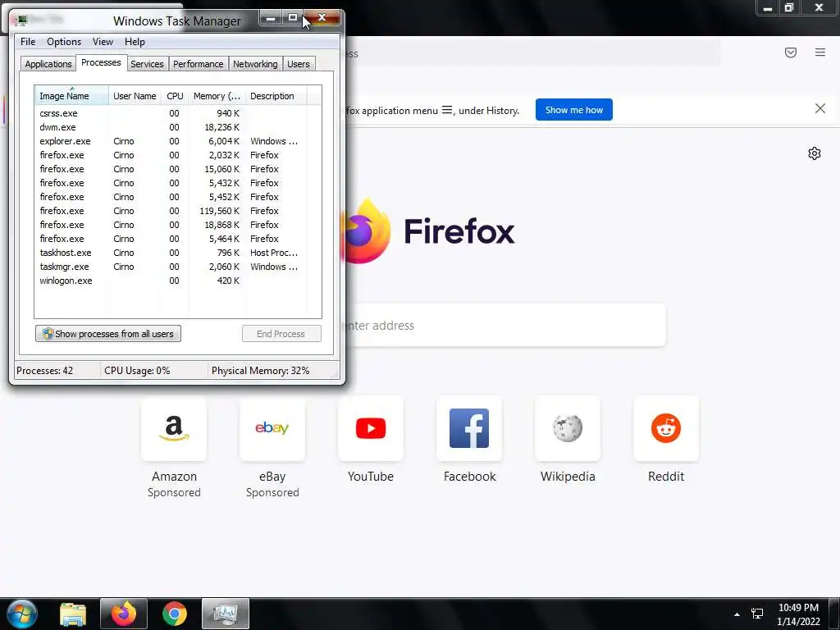Screen dimensions: 840x630
Task: Restore down the Firefox window
Action: (789, 7)
